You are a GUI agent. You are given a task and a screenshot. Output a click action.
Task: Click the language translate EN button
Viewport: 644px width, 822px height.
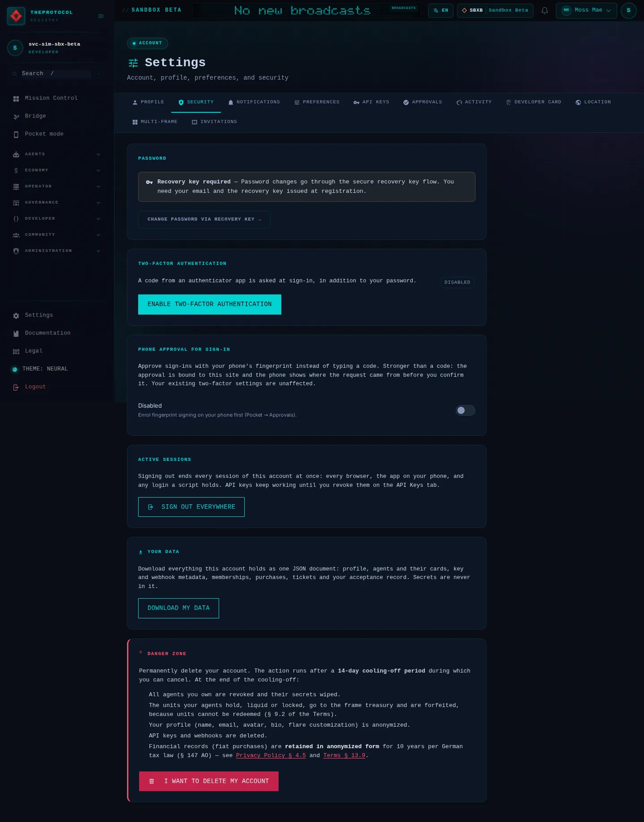click(441, 10)
